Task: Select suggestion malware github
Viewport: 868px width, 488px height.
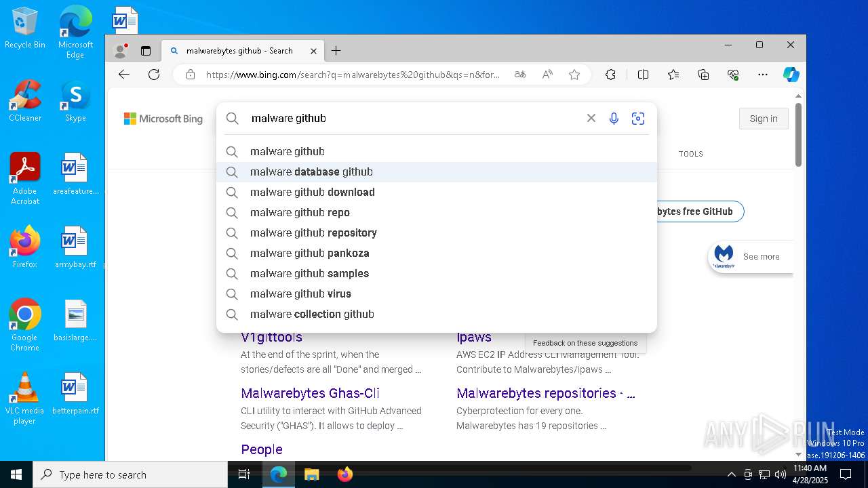Action: (437, 151)
